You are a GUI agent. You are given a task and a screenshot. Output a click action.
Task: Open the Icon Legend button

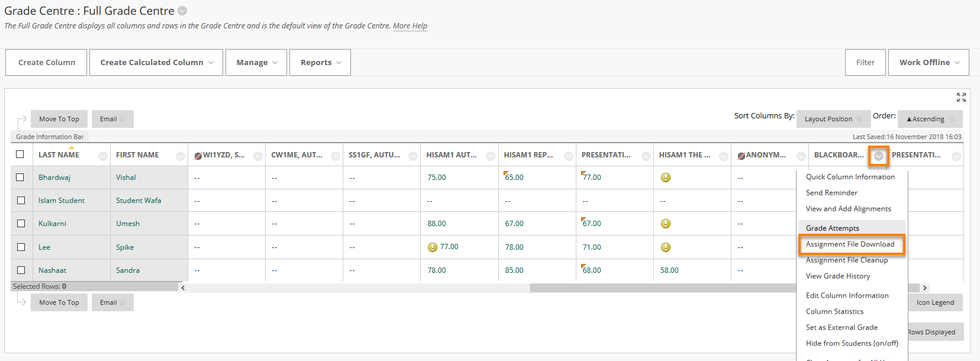pos(936,302)
